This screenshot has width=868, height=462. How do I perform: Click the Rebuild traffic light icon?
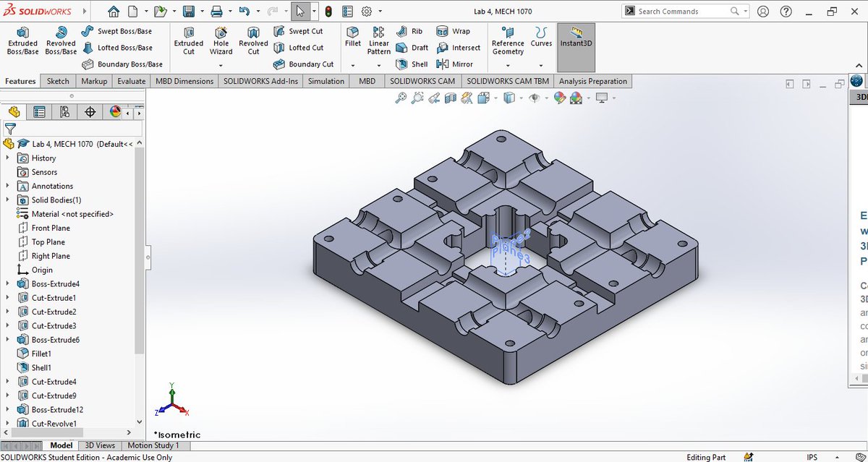(328, 12)
